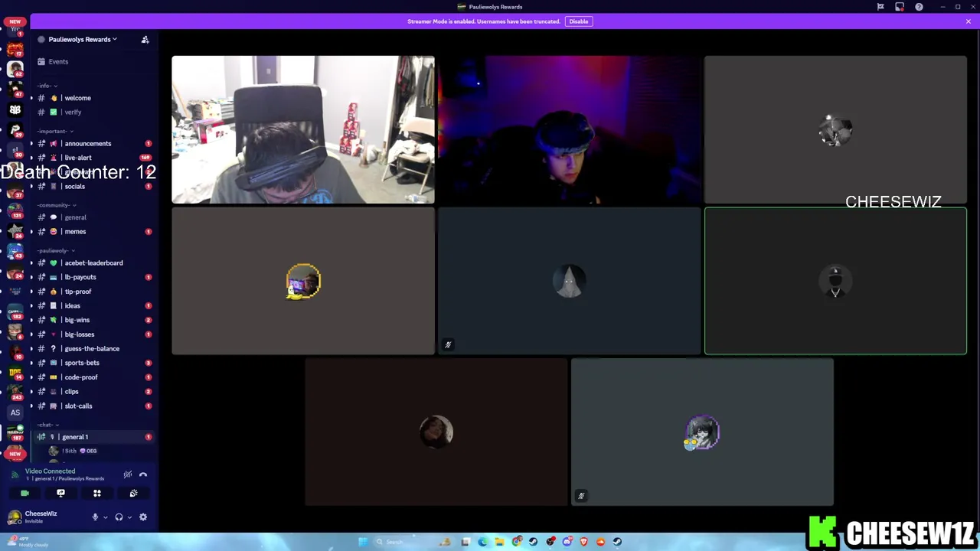Focus the green-outlined speaking participant tile
980x551 pixels.
[835, 281]
